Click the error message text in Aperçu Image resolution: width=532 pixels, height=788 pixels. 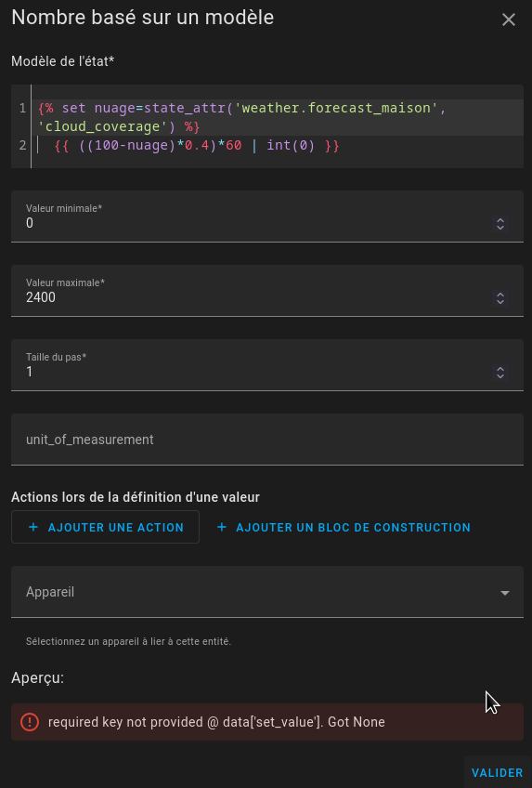tap(216, 722)
